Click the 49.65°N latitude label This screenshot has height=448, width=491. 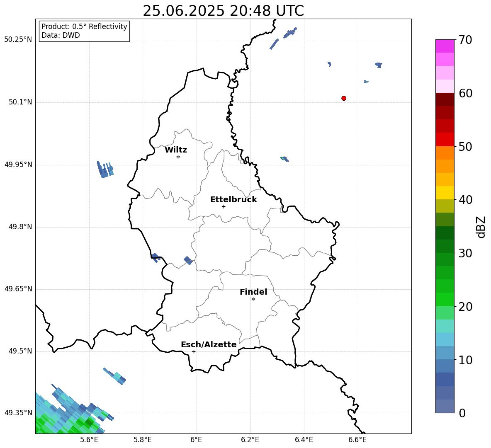(18, 288)
